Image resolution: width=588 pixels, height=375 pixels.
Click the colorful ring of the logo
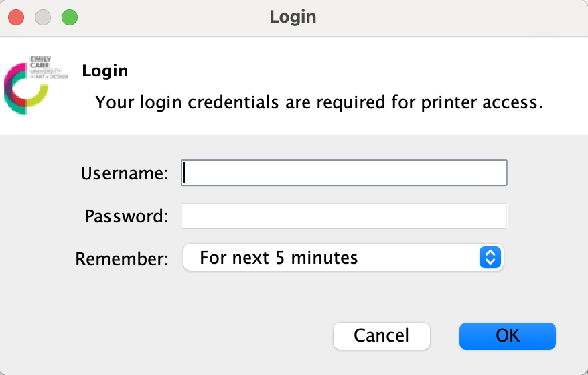pyautogui.click(x=25, y=89)
